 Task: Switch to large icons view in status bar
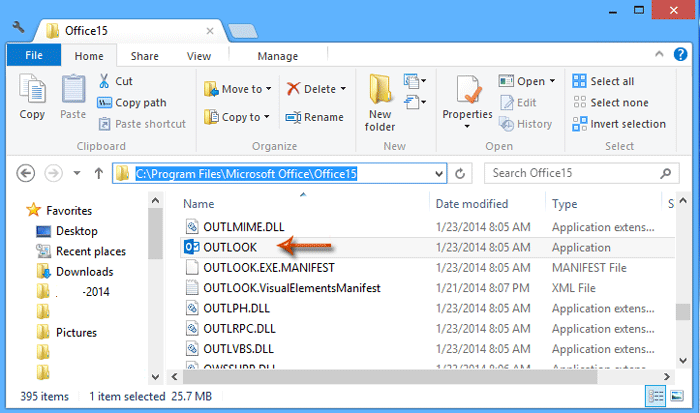[677, 395]
